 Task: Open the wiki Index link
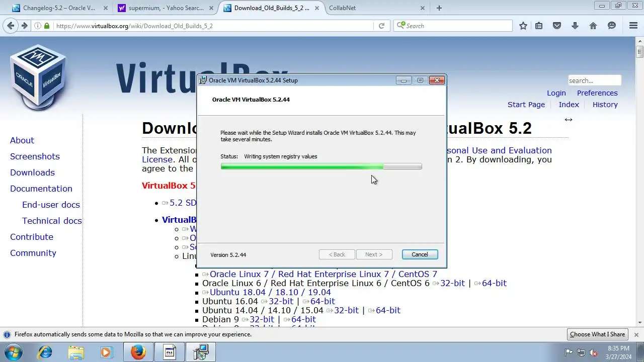(x=569, y=105)
